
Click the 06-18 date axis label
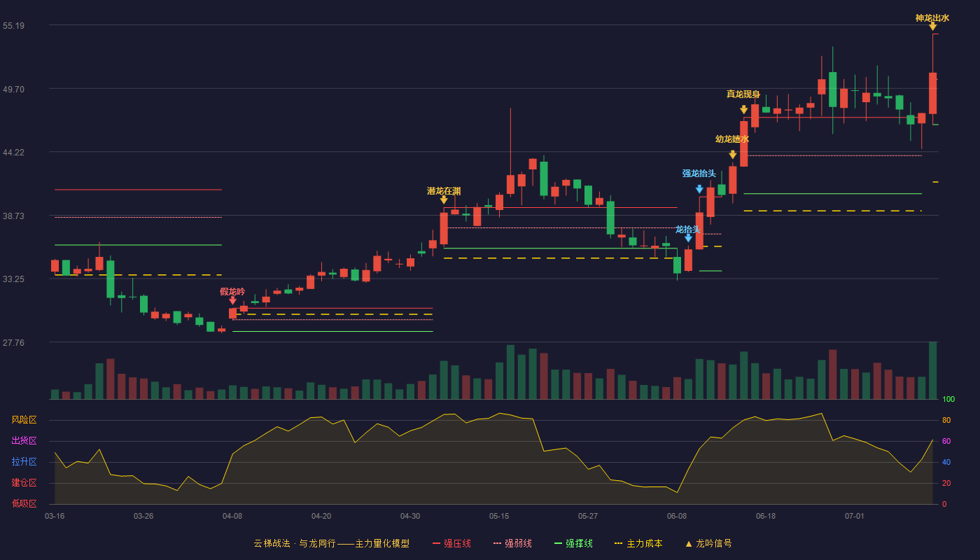click(x=766, y=516)
